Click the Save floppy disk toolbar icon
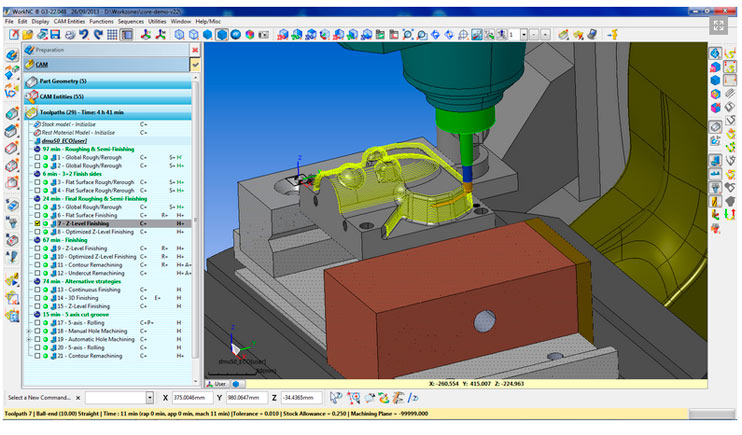This screenshot has height=435, width=742. [55, 34]
